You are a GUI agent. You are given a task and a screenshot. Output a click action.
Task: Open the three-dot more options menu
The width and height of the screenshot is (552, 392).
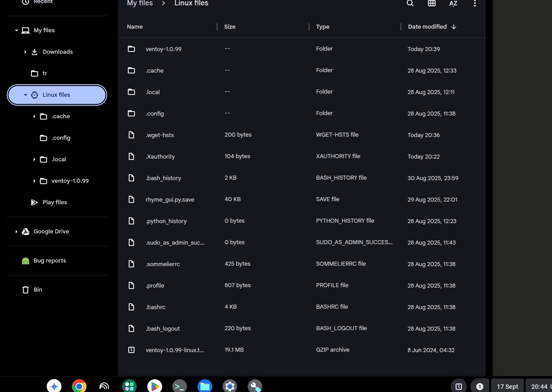[474, 4]
